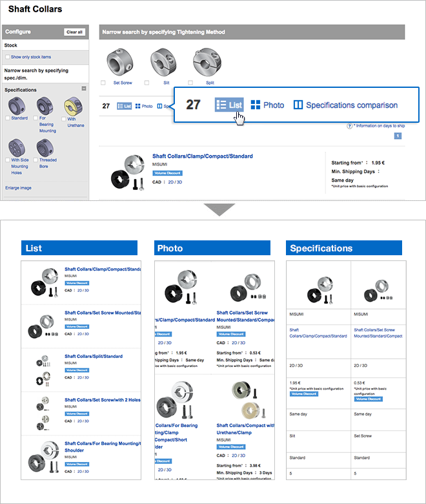
Task: Click the 1.95 € price in Specifications panel
Action: click(x=295, y=383)
